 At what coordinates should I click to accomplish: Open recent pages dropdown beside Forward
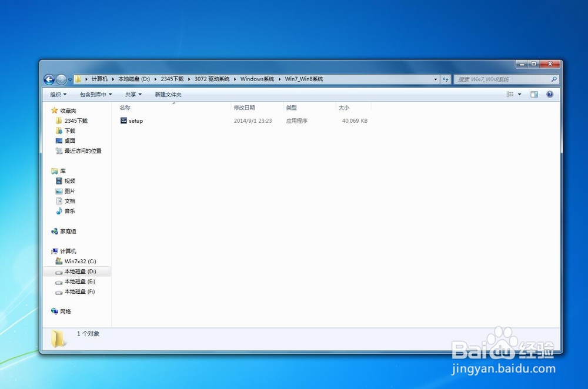70,79
